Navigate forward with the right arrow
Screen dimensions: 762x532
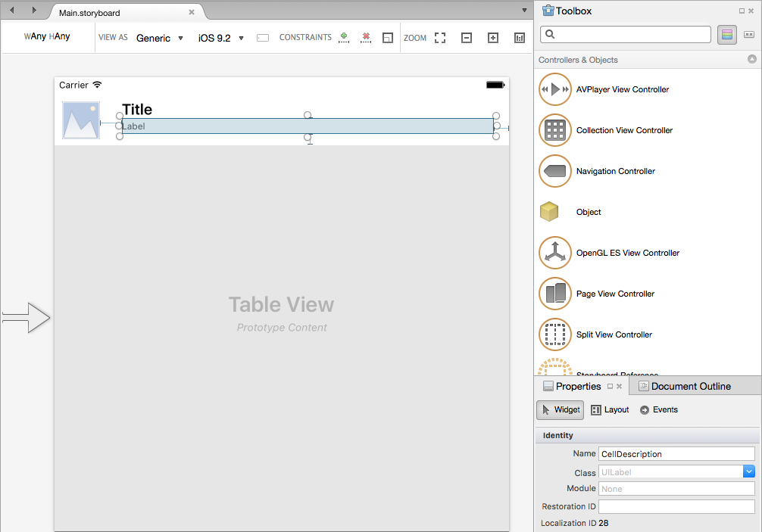click(x=33, y=10)
